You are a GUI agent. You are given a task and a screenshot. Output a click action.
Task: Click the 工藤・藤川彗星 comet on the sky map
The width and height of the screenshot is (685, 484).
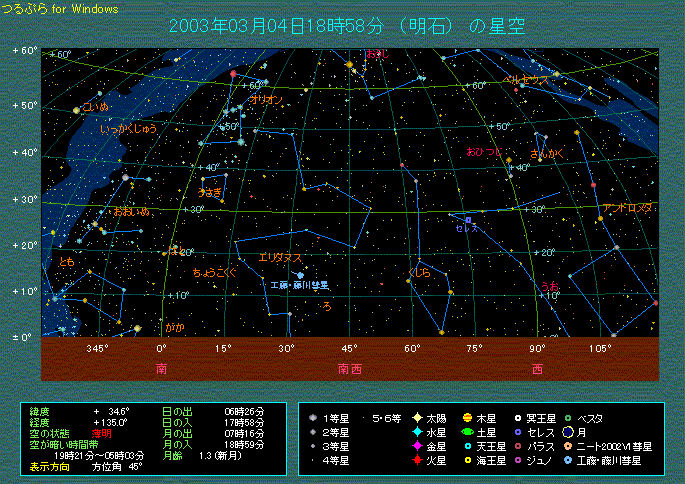point(301,275)
